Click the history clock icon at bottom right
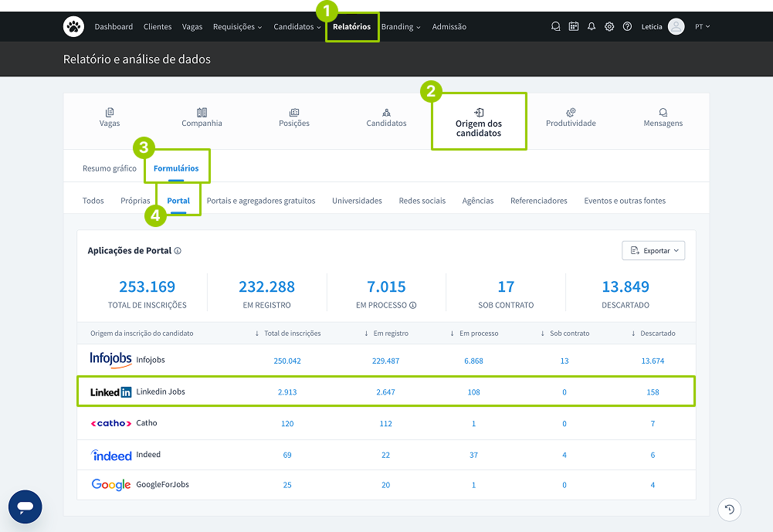The height and width of the screenshot is (532, 773). [x=730, y=509]
